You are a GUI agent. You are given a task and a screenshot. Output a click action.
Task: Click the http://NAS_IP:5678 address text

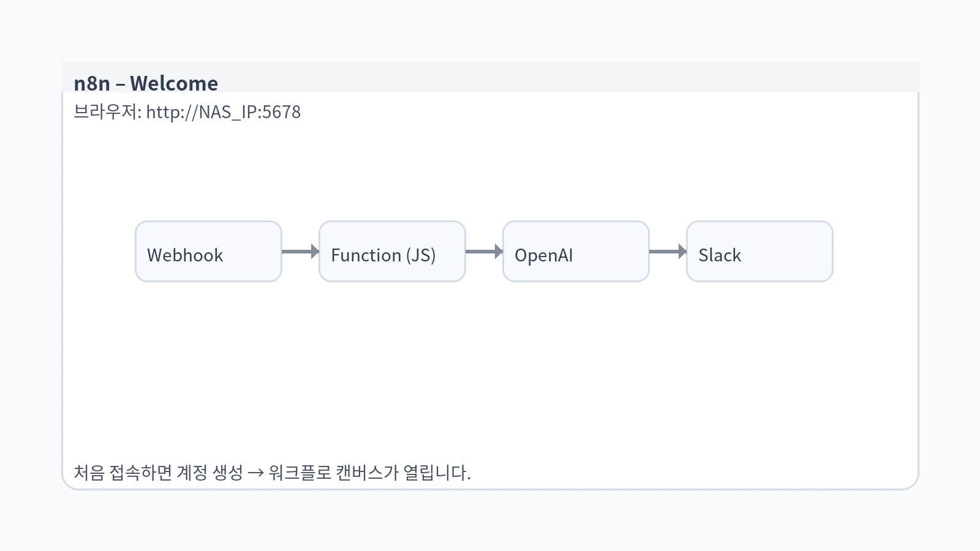click(223, 112)
